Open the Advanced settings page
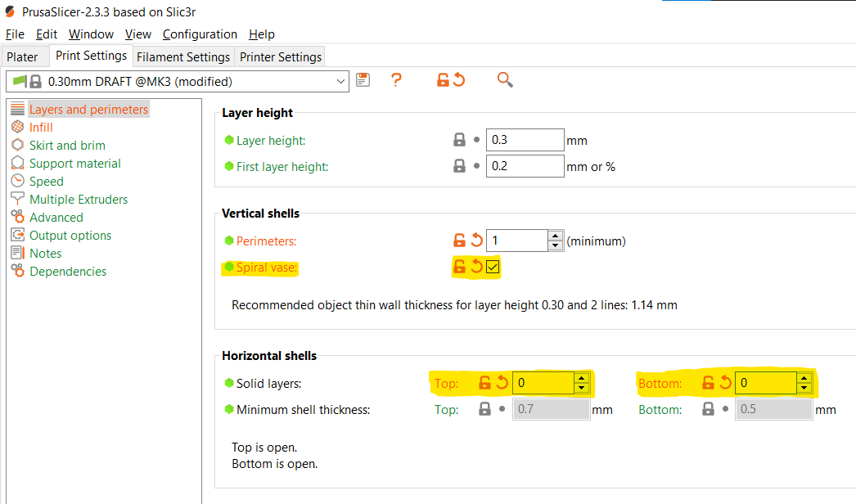Viewport: 856px width, 504px height. click(56, 218)
